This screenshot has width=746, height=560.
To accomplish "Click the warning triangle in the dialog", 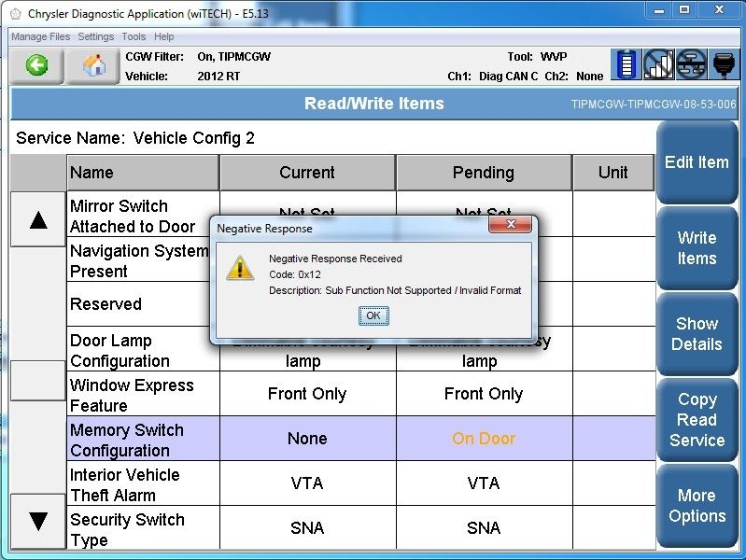I will point(240,268).
